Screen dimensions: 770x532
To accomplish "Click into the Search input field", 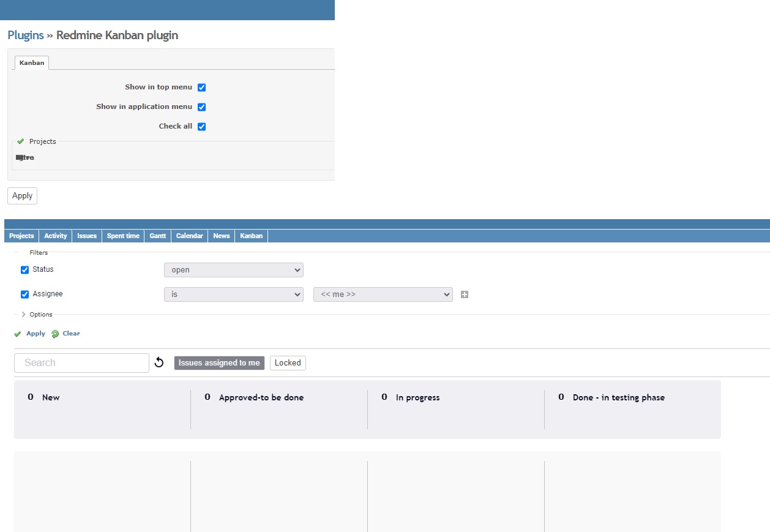I will pos(81,363).
